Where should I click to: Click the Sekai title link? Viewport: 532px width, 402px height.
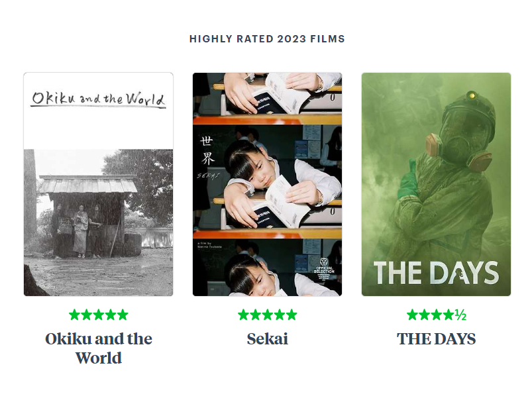coord(268,339)
